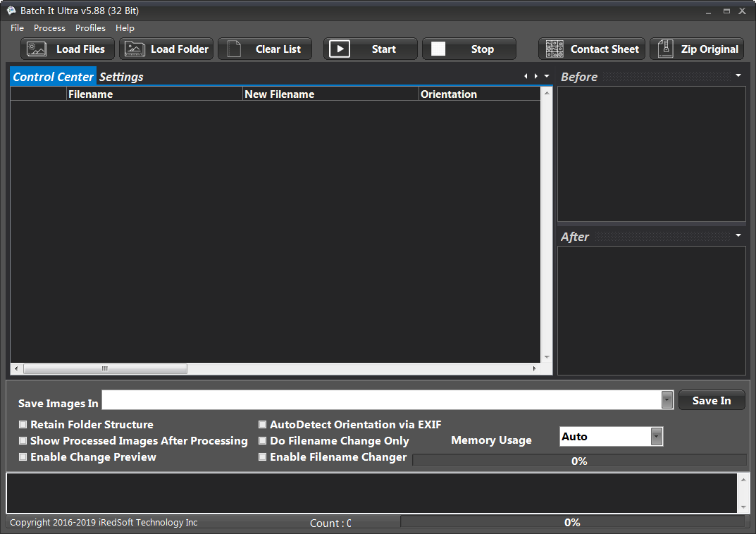Viewport: 756px width, 534px height.
Task: Open the tab list dropdown arrow
Action: click(547, 76)
